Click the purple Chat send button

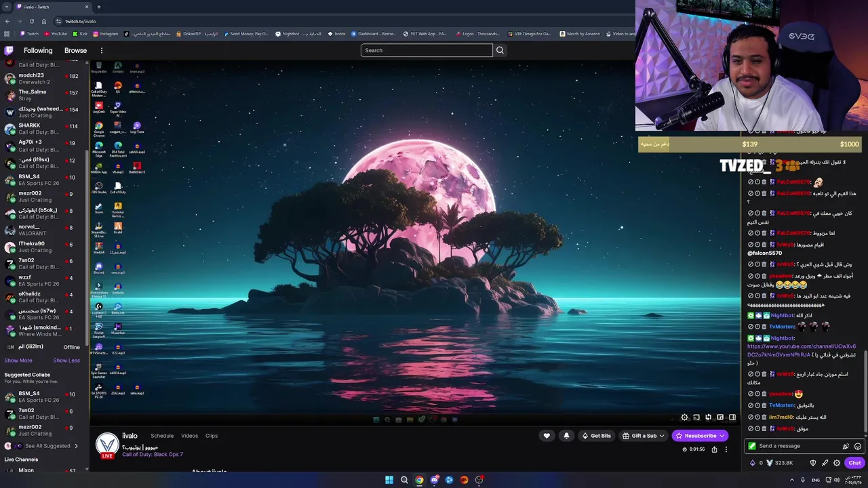[854, 463]
